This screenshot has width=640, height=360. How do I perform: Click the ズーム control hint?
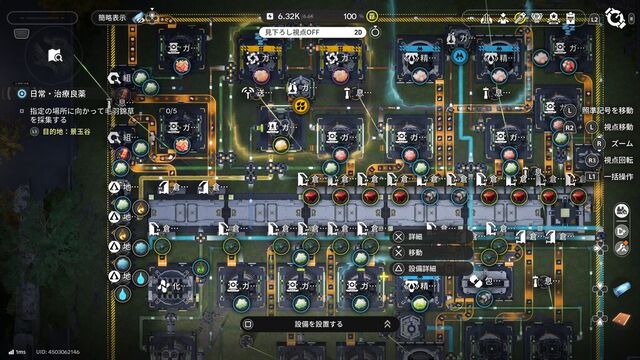click(x=622, y=143)
